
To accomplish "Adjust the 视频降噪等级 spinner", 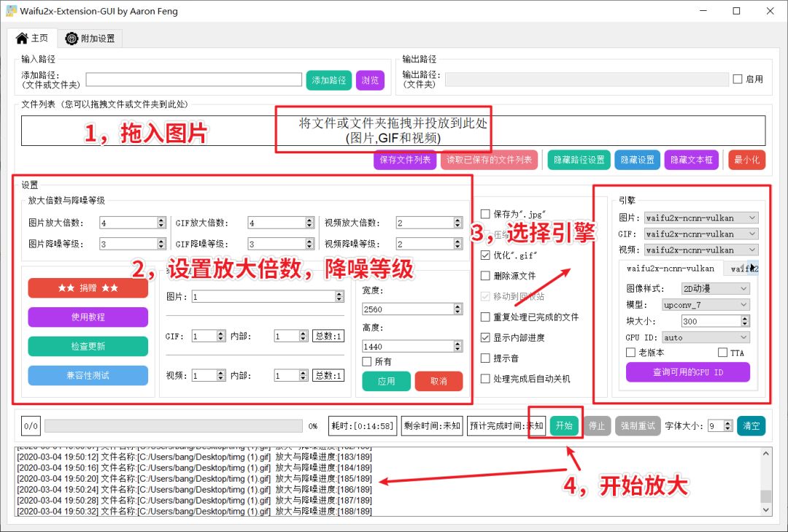I will click(429, 244).
